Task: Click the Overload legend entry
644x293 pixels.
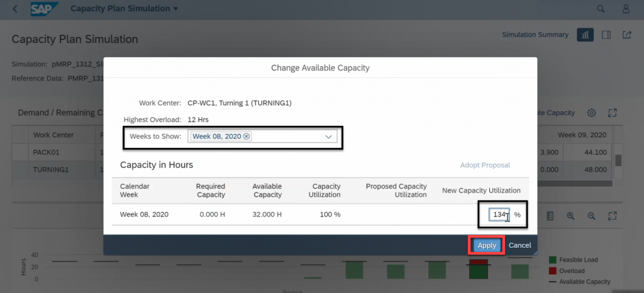Action: (567, 271)
